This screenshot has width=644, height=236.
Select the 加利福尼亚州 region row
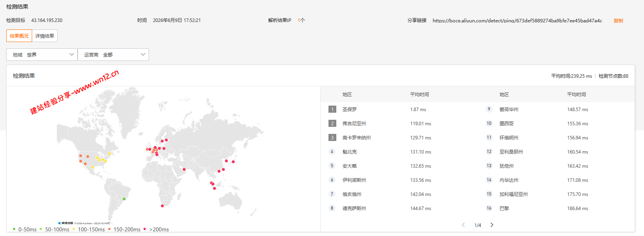pos(556,194)
